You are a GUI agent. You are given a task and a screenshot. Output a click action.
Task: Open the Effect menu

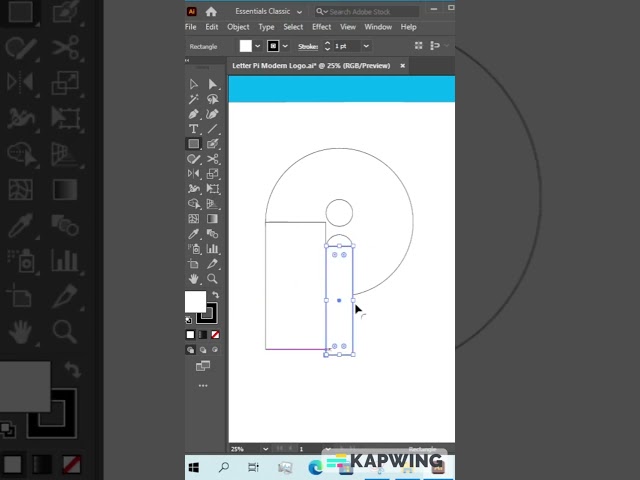pos(322,27)
